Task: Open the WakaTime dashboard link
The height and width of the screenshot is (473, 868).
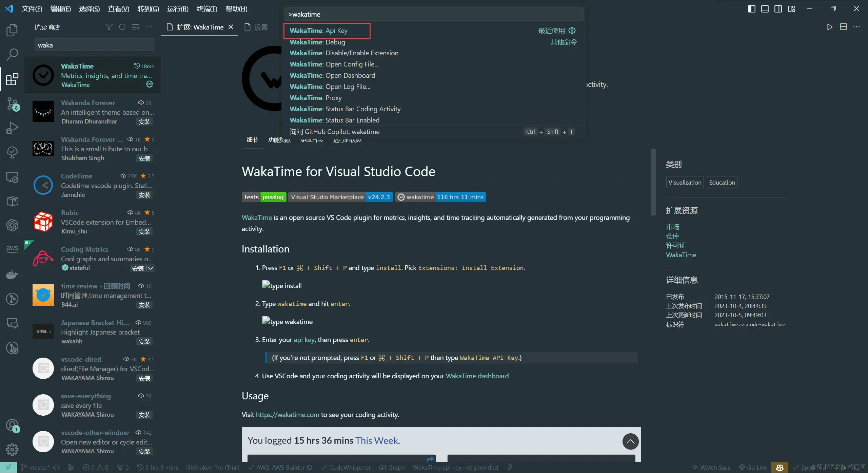Action: coord(477,376)
